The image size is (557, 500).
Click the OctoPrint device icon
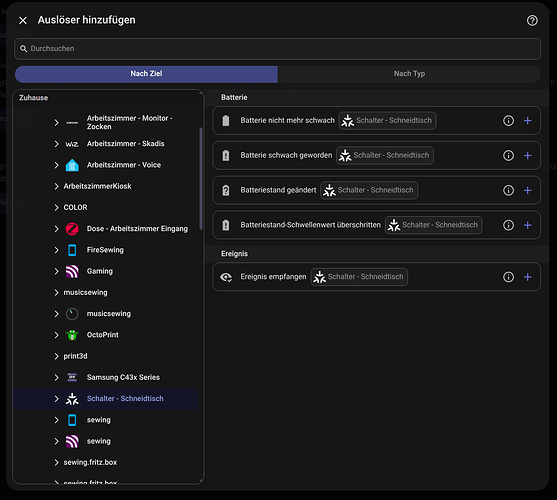(x=72, y=335)
